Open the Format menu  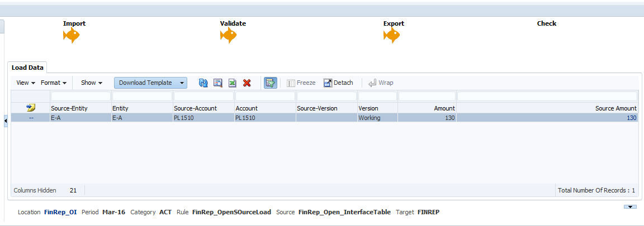point(54,83)
